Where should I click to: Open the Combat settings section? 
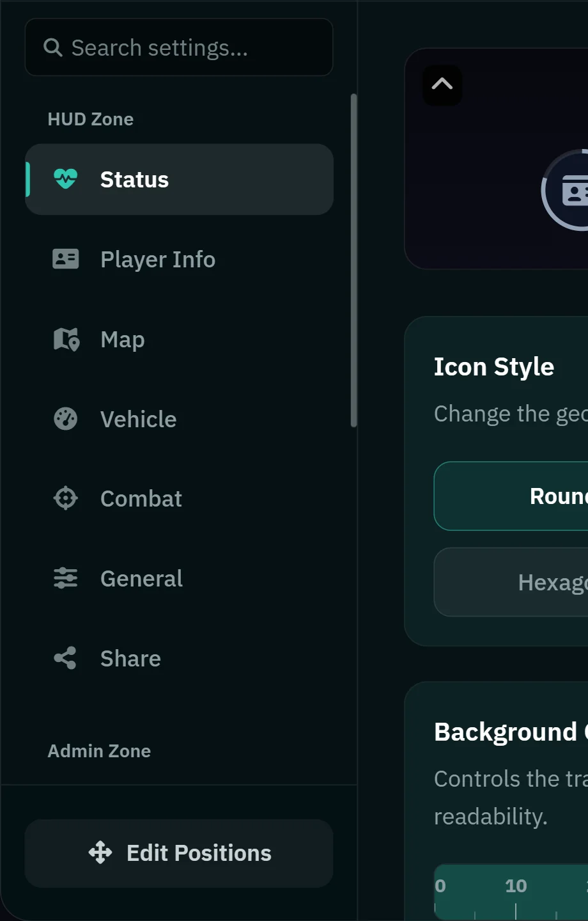(x=179, y=498)
